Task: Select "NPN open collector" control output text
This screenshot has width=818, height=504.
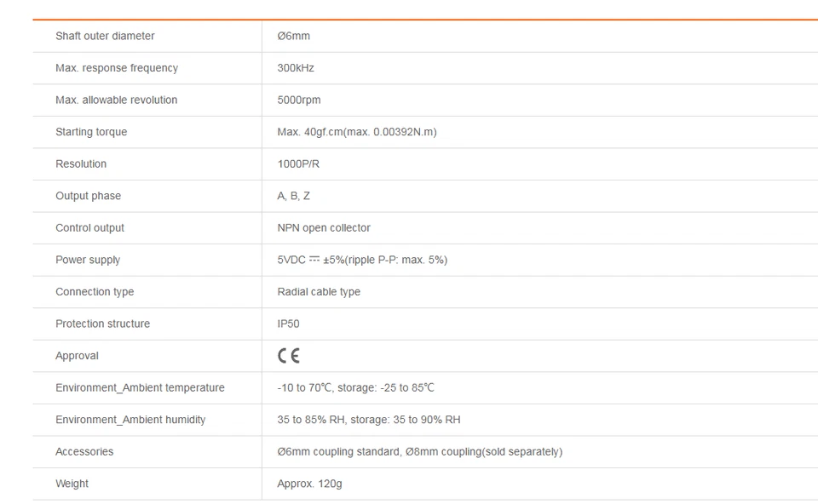Action: pyautogui.click(x=324, y=228)
